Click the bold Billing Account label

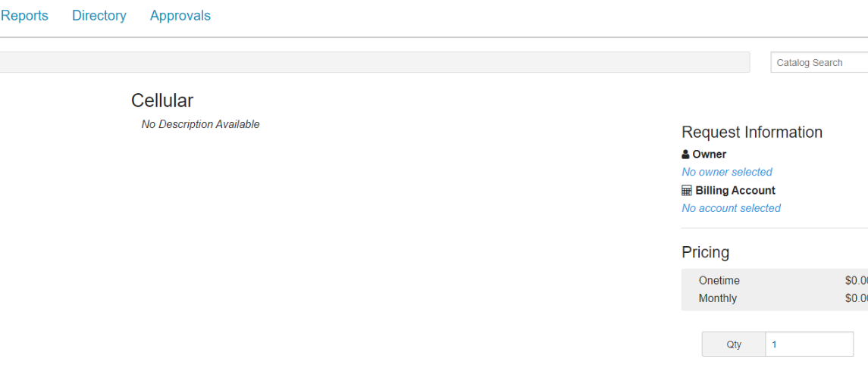coord(735,191)
